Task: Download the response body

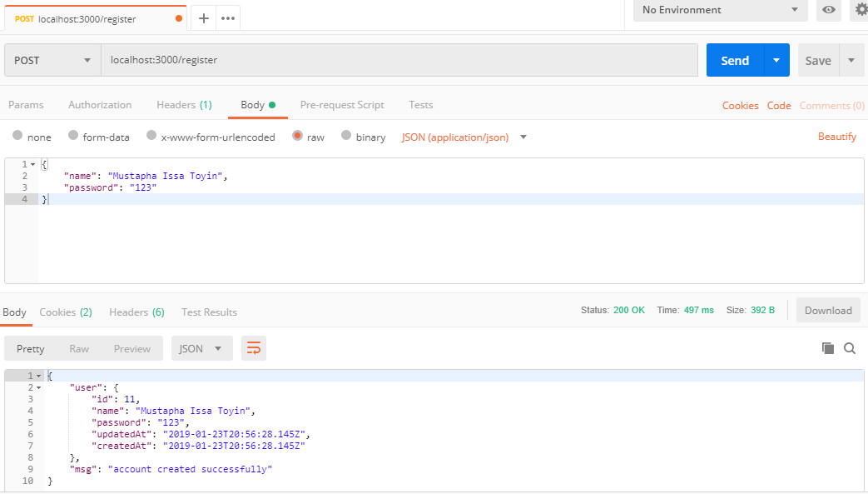Action: [x=828, y=309]
